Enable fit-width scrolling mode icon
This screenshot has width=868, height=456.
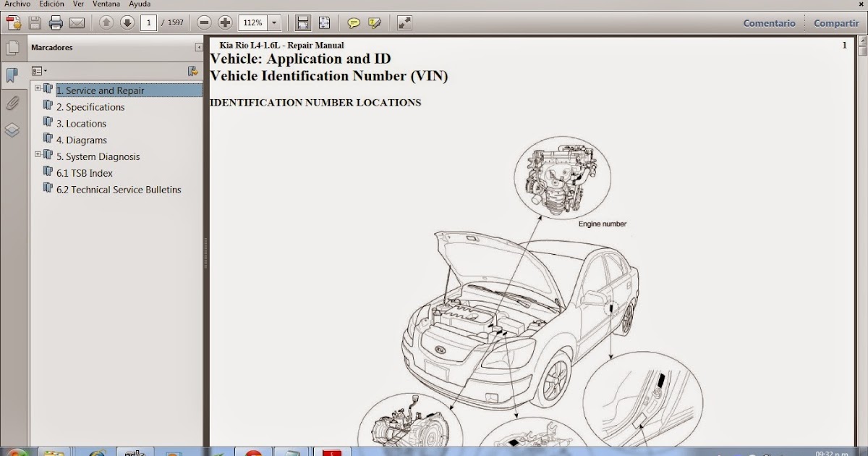click(303, 22)
